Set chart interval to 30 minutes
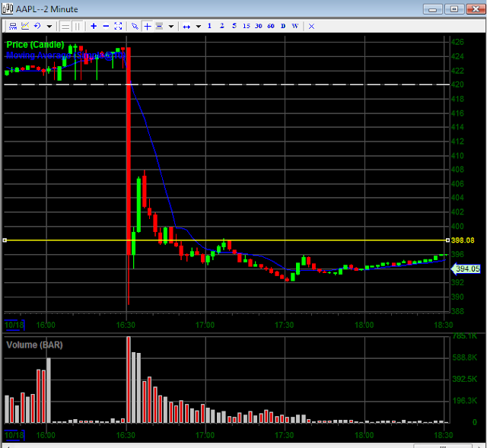 pos(259,26)
